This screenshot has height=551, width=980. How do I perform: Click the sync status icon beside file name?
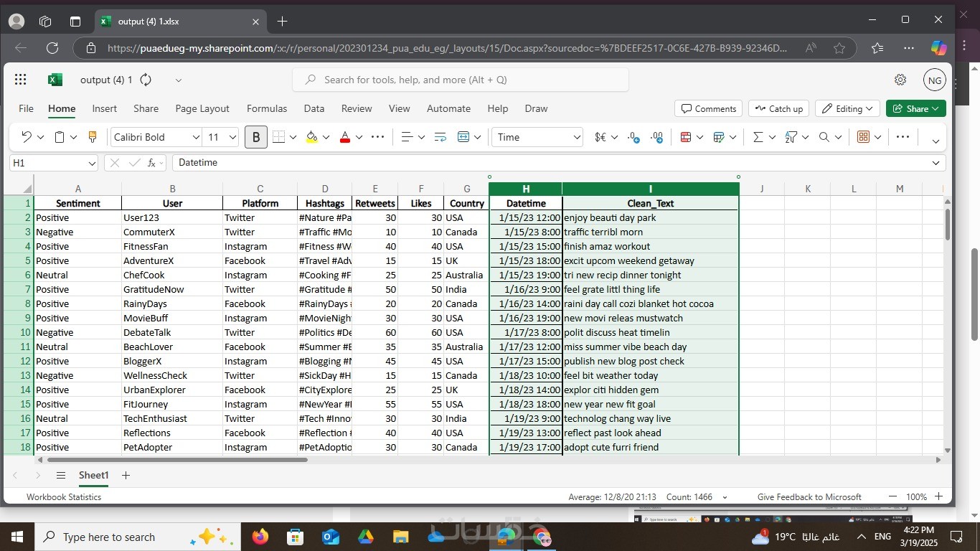(x=146, y=80)
